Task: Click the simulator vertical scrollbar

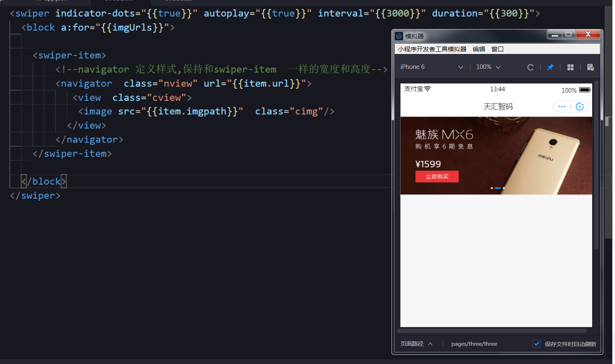Action: [x=596, y=166]
